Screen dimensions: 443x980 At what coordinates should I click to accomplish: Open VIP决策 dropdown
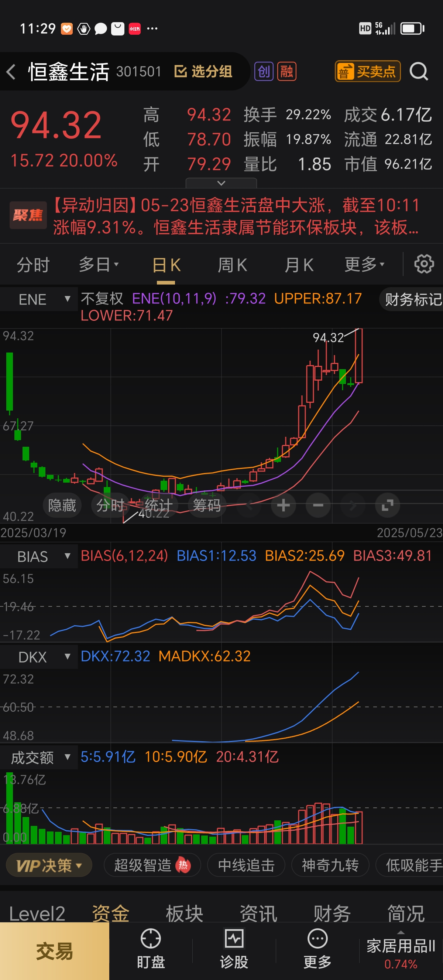[x=49, y=865]
